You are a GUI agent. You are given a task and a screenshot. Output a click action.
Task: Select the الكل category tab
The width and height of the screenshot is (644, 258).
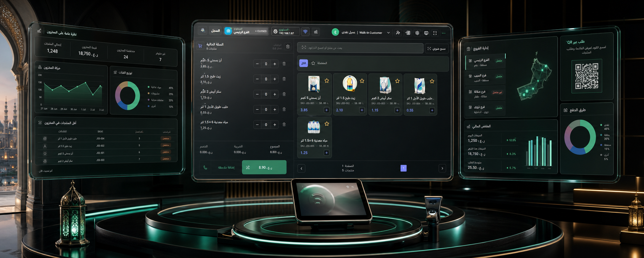pyautogui.click(x=304, y=63)
